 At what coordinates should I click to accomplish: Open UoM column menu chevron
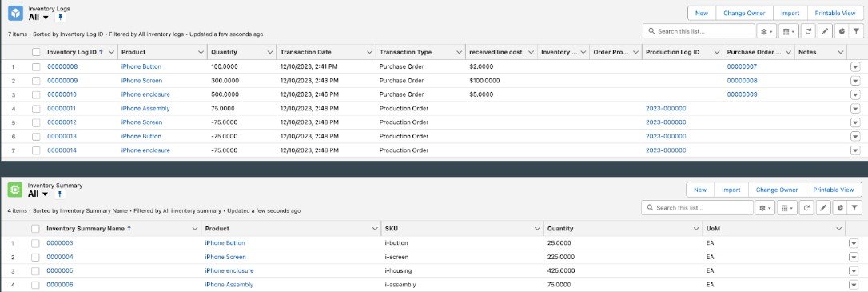point(838,228)
